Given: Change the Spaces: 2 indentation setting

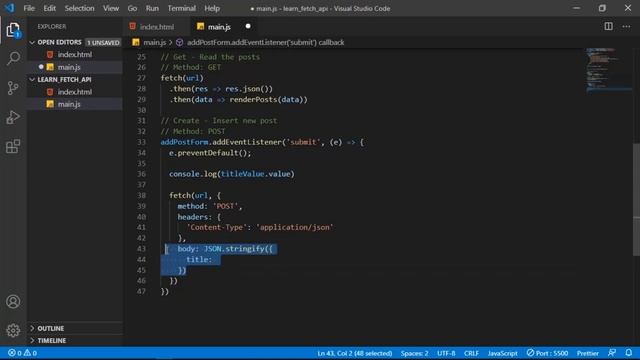Looking at the screenshot, I should pyautogui.click(x=414, y=353).
